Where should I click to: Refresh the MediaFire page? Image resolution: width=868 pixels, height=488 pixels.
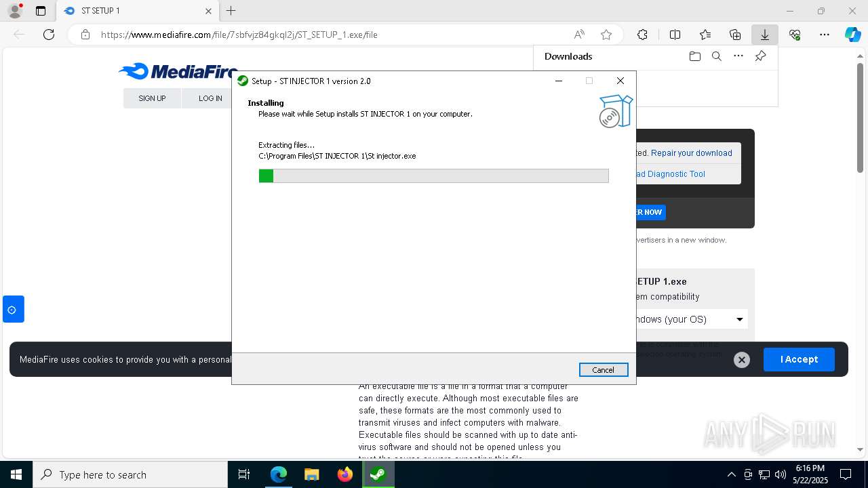(49, 35)
